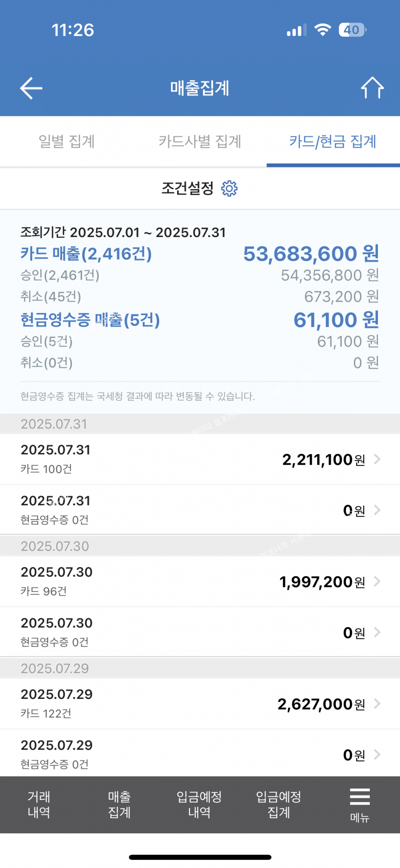Tap the 2,627,000원 amount on 07.29

pyautogui.click(x=321, y=704)
